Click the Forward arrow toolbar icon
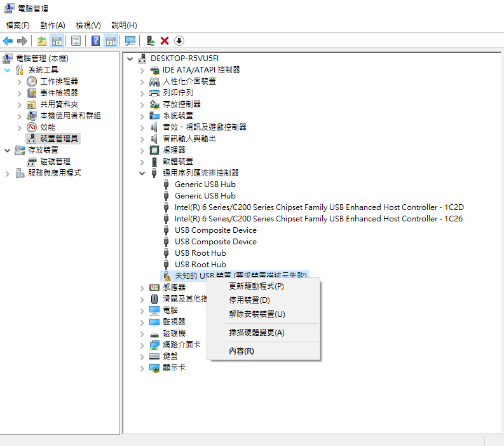 (22, 41)
